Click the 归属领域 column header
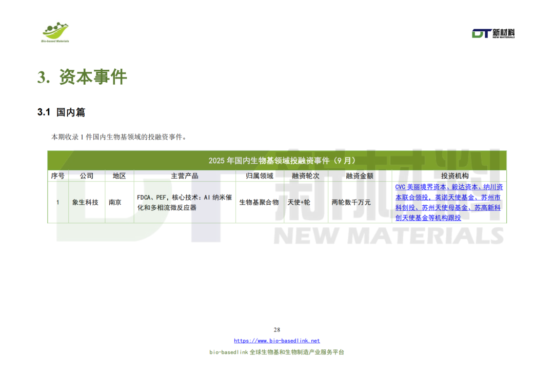The width and height of the screenshot is (554, 392). pyautogui.click(x=260, y=175)
